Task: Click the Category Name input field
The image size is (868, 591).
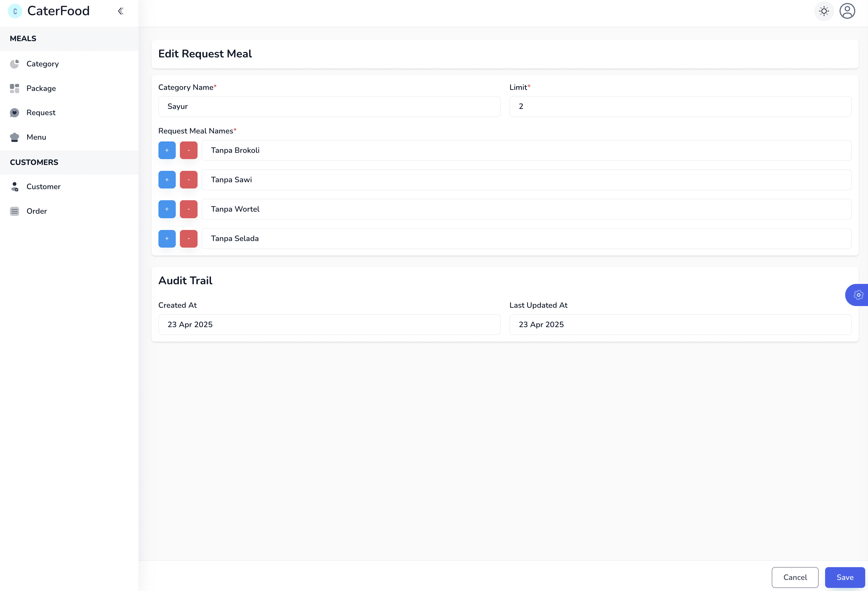Action: coord(329,107)
